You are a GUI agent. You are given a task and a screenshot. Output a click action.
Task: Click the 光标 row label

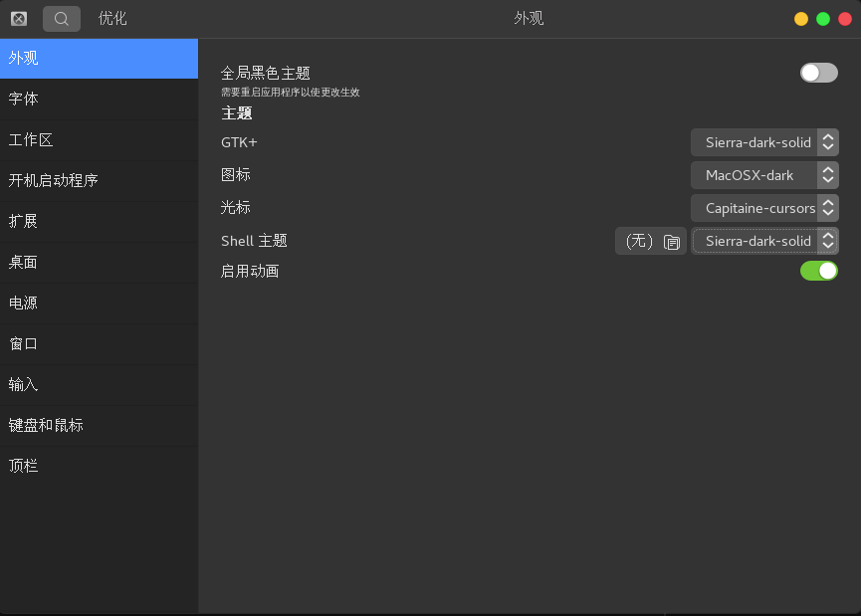[x=236, y=208]
